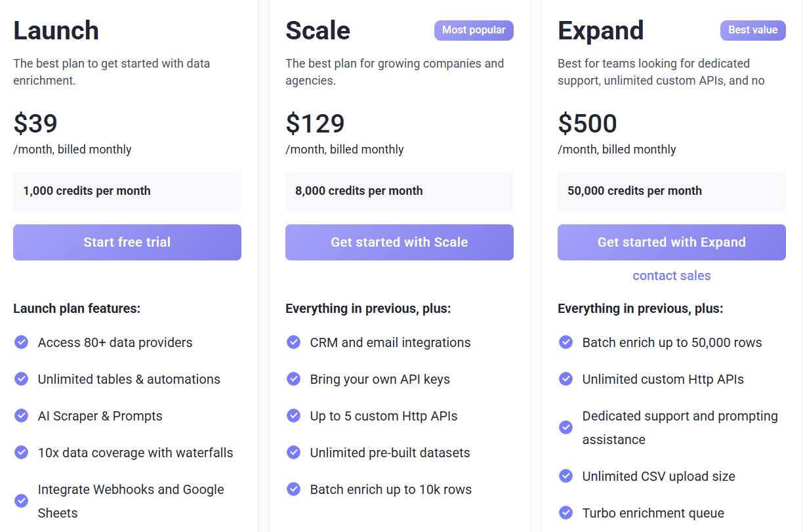
Task: Click the 8,000 credits per month box
Action: pyautogui.click(x=399, y=191)
